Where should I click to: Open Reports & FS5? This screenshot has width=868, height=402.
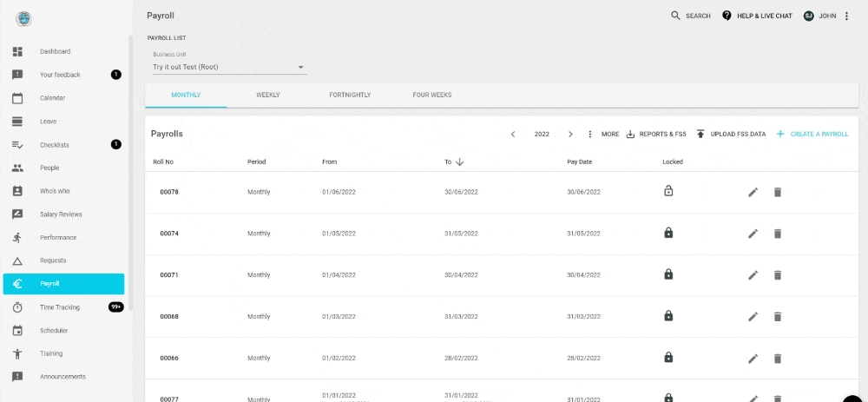point(656,134)
